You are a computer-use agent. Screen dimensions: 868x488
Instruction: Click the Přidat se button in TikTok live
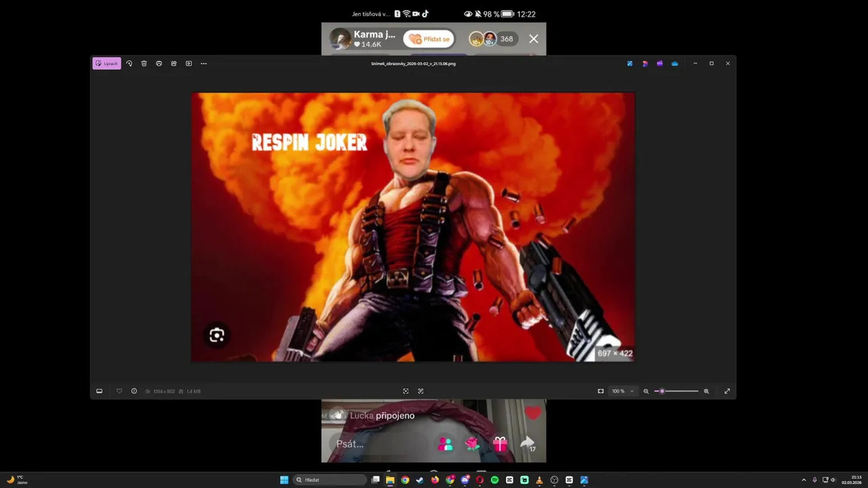tap(429, 39)
